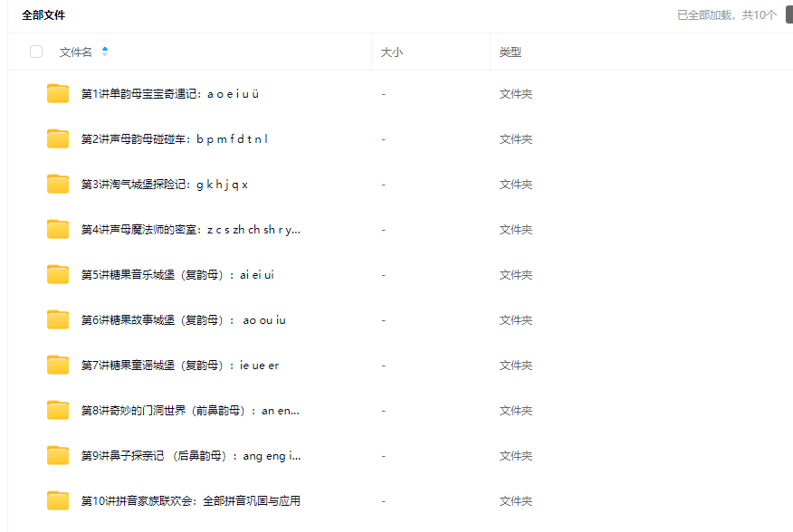Screen dimensions: 793x532
Task: Toggle sort order arrow beside 文件名
Action: pos(105,52)
